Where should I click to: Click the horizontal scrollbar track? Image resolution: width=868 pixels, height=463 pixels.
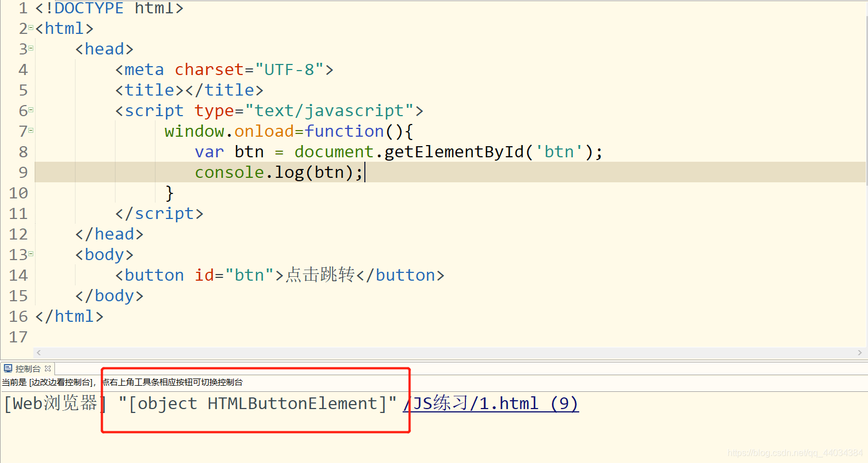444,352
